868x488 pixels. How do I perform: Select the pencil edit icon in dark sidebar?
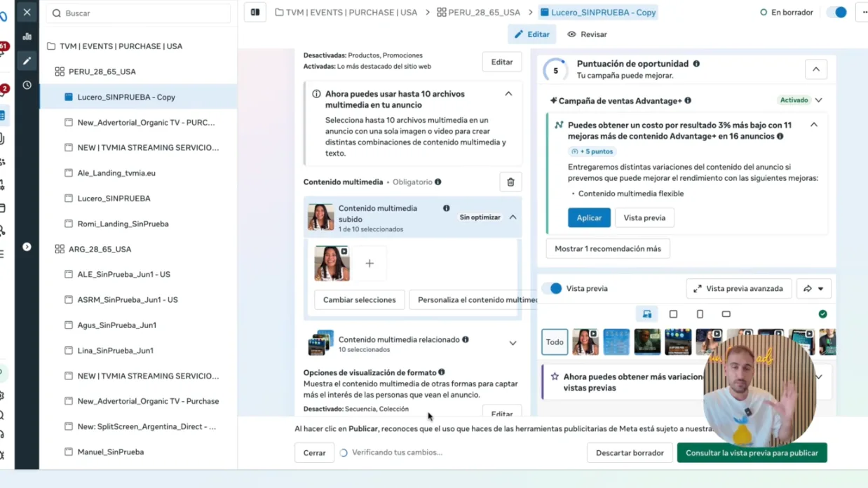tap(27, 61)
